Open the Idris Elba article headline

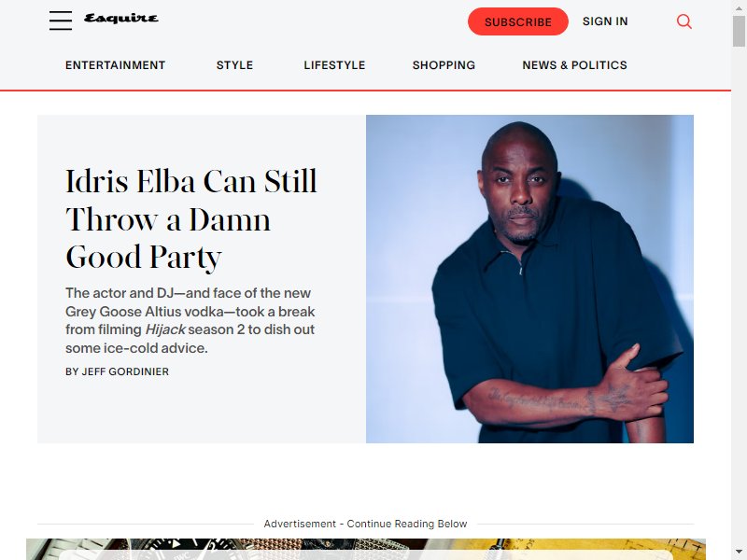[191, 219]
